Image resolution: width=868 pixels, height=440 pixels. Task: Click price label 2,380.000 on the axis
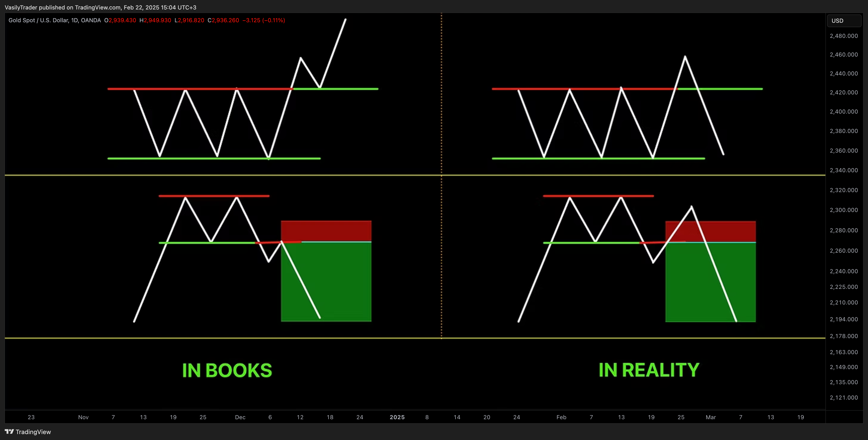click(844, 131)
